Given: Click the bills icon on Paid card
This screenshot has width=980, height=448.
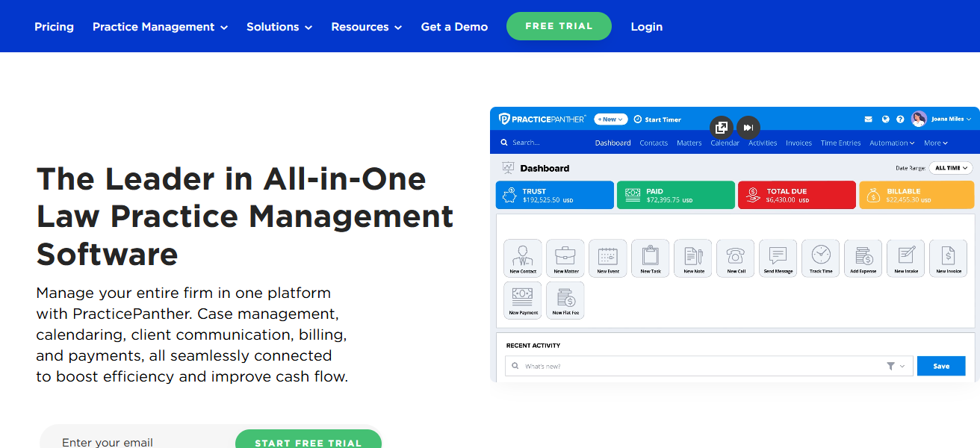Looking at the screenshot, I should tap(633, 196).
